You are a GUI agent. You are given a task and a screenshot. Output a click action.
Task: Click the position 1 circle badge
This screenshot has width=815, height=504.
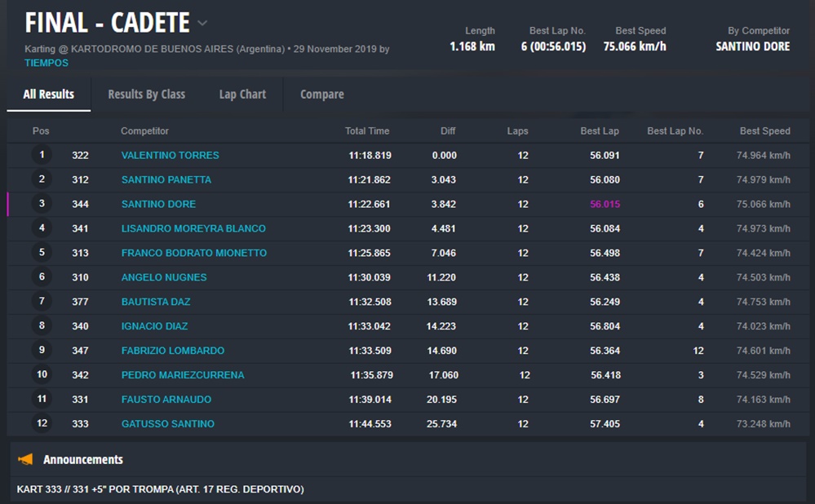[x=42, y=155]
